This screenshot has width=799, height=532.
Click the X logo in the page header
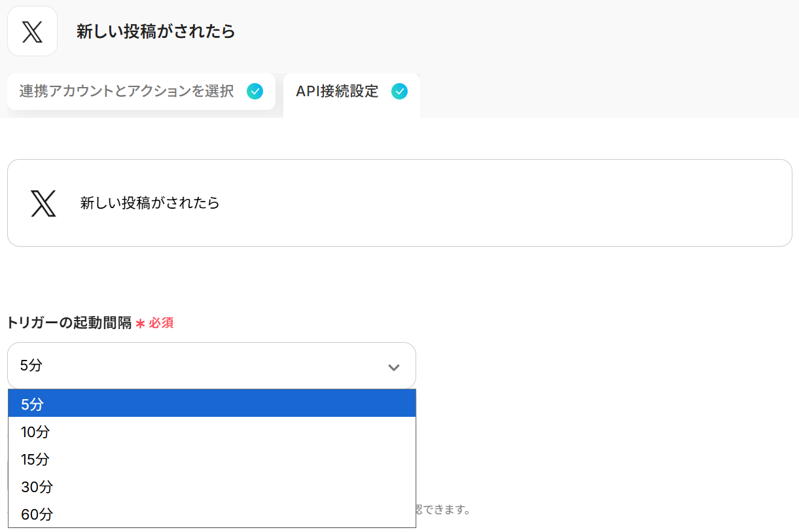[32, 31]
